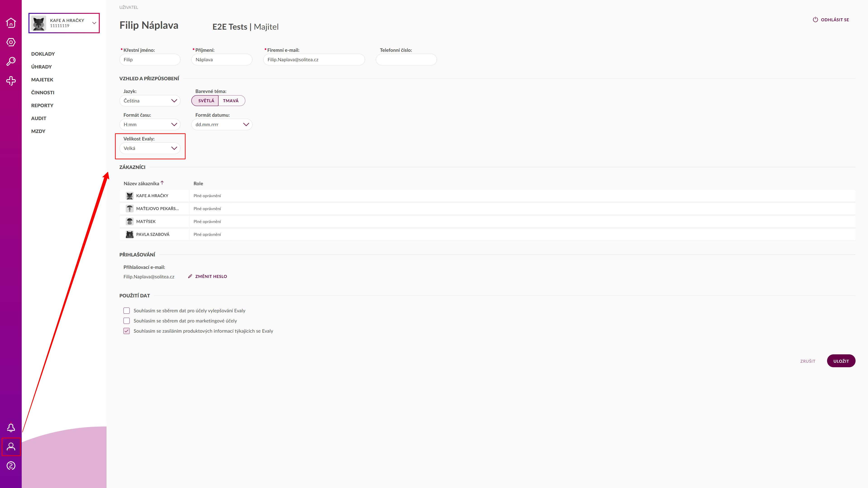Click the E2E Tests | Majitel heading
The image size is (868, 488).
pyautogui.click(x=245, y=27)
